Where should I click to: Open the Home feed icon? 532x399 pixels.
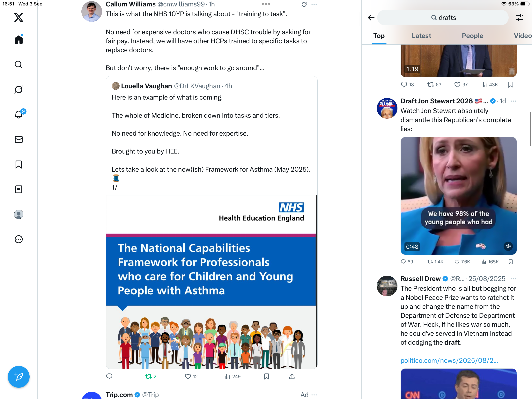coord(18,40)
